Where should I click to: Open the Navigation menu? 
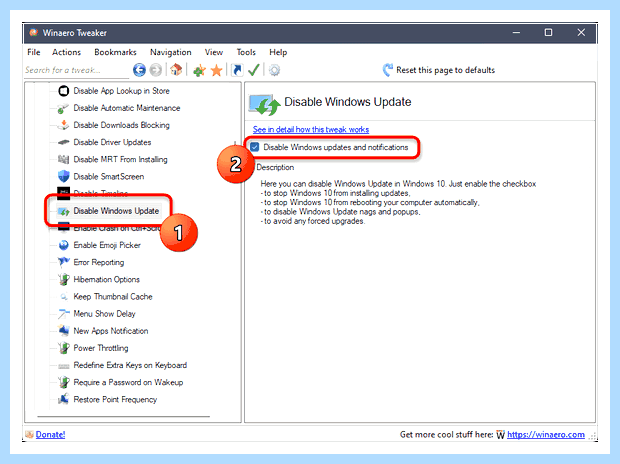point(171,52)
